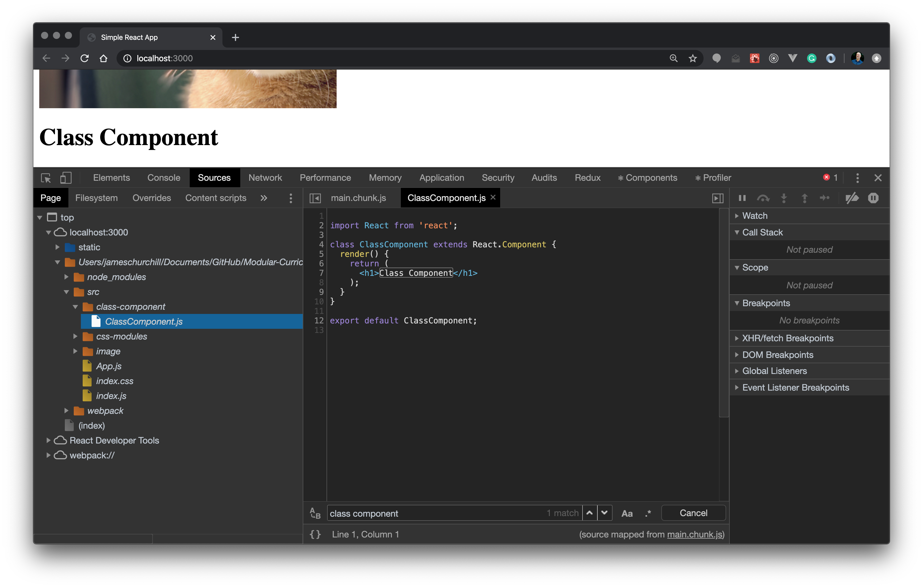Click the browser reload icon
Viewport: 923px width, 588px height.
pyautogui.click(x=85, y=58)
